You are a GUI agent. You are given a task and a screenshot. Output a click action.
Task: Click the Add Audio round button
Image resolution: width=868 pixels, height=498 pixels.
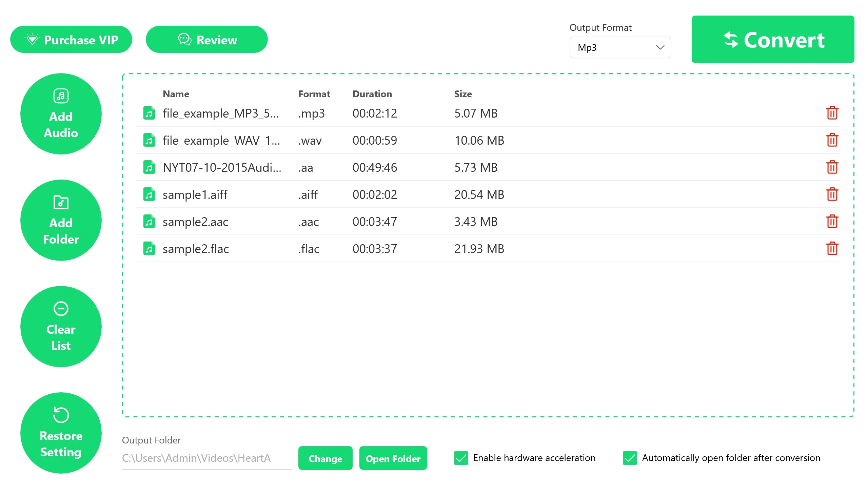pyautogui.click(x=61, y=114)
